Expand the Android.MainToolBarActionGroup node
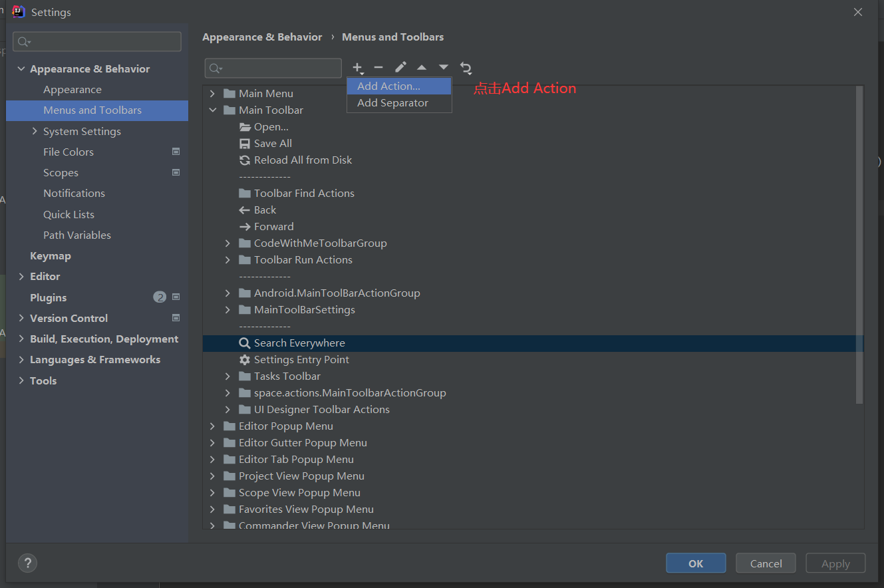 228,293
